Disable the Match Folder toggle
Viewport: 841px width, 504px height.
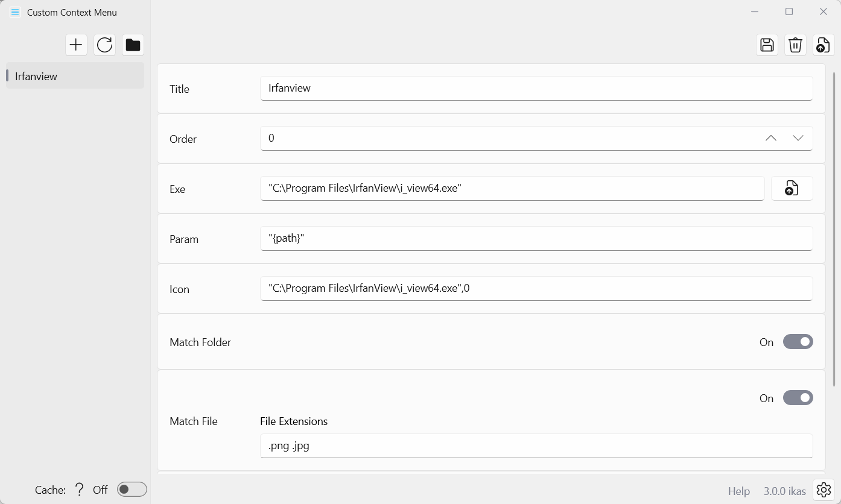(798, 342)
